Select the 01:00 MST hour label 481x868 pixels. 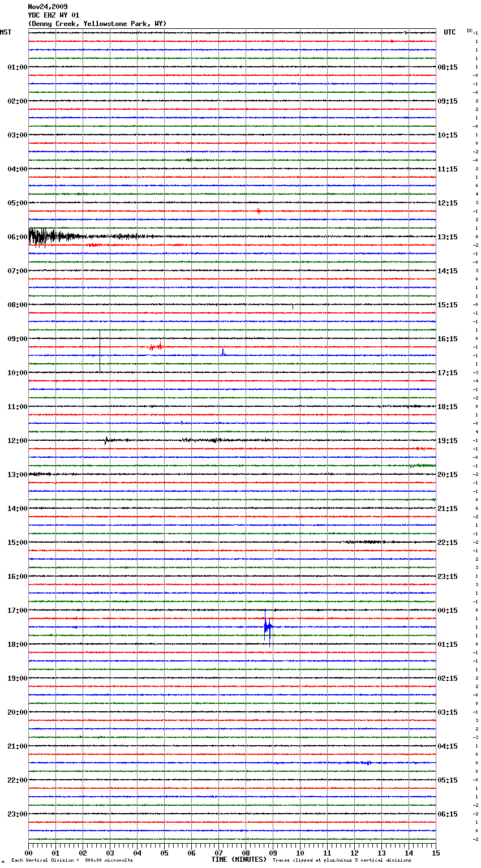18,67
